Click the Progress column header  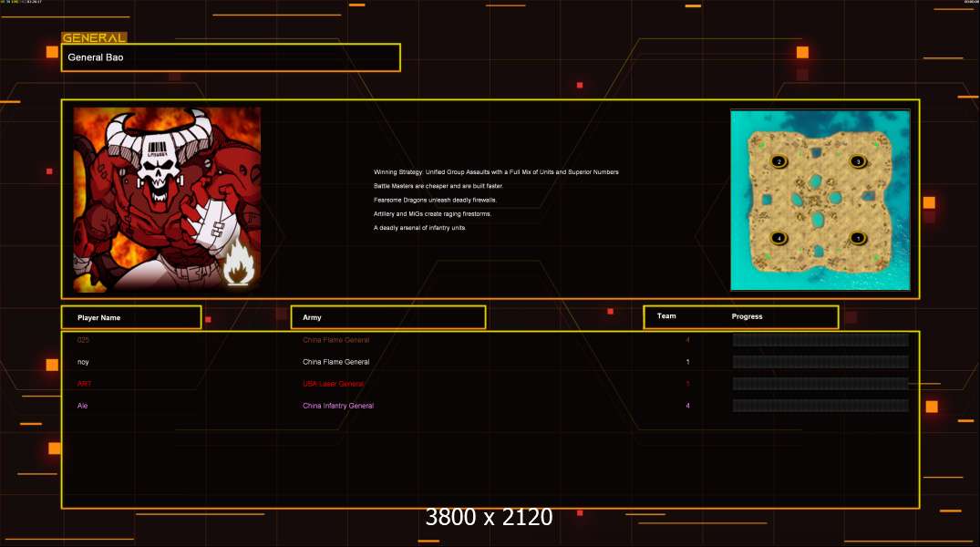click(747, 317)
